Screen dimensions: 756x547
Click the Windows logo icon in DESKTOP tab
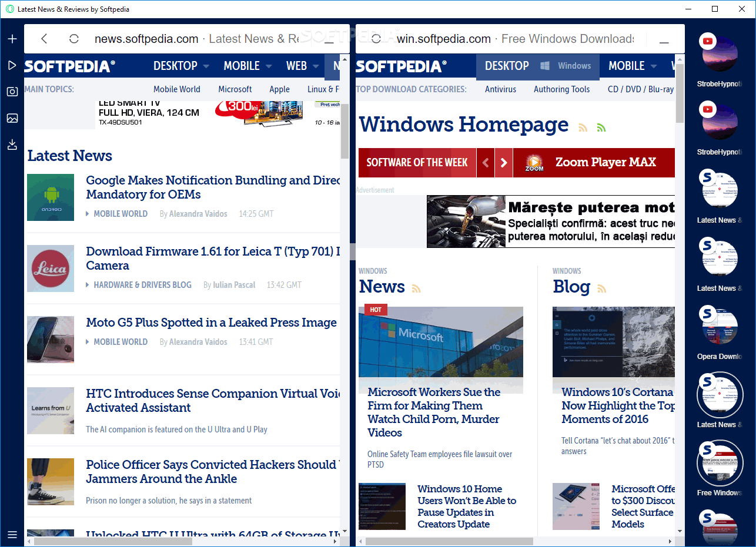(545, 66)
